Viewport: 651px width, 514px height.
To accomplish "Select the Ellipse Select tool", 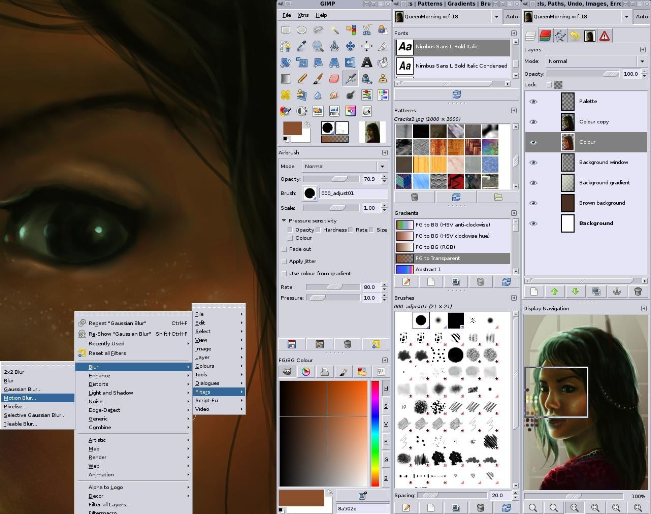I will [x=302, y=30].
